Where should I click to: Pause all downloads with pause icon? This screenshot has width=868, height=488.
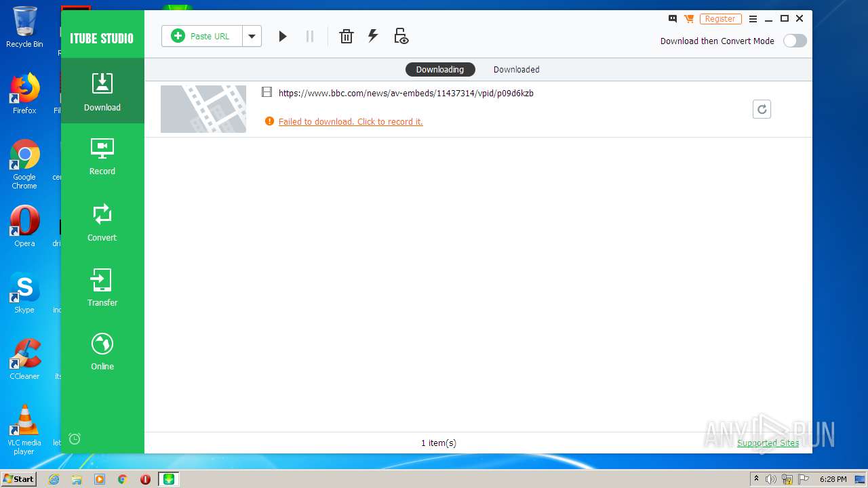[310, 37]
